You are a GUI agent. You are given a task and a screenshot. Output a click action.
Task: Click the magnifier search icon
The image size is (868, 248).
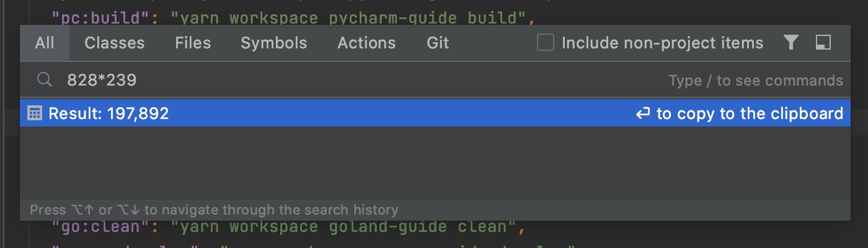tap(44, 80)
